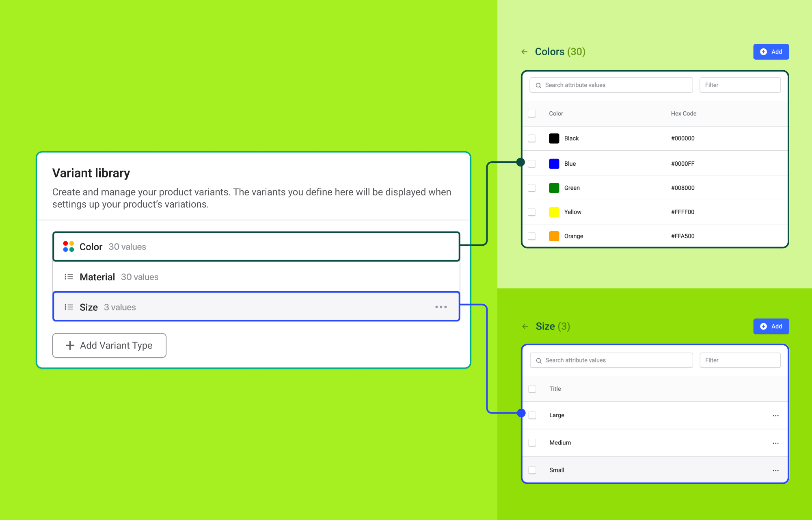Open three-dot menu on Size row
Image resolution: width=812 pixels, height=520 pixels.
[x=441, y=307]
